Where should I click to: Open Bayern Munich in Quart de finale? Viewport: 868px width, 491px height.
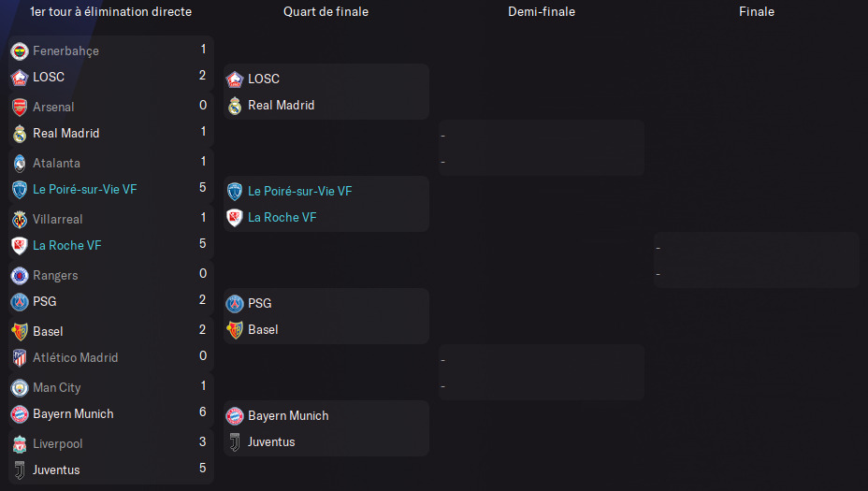pyautogui.click(x=288, y=415)
